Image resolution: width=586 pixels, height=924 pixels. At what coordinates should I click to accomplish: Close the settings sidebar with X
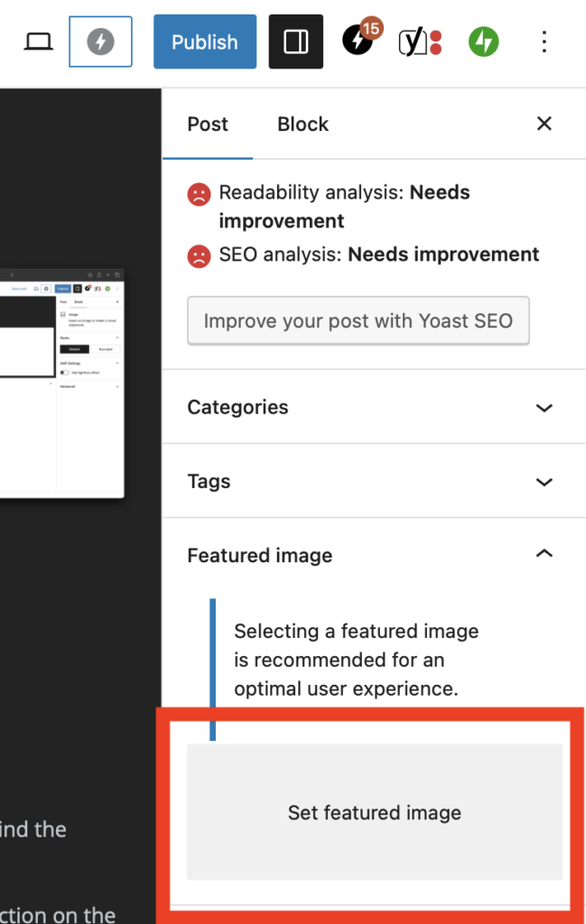(544, 125)
